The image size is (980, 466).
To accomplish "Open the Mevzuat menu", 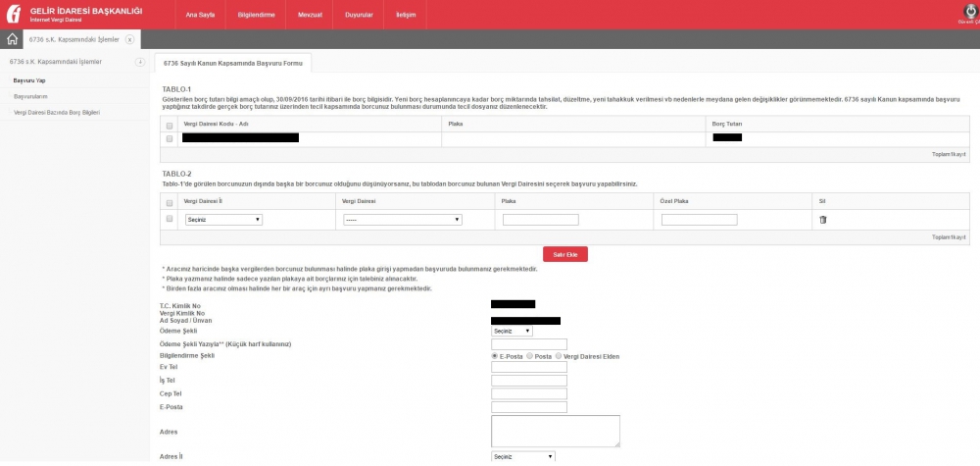I will point(310,15).
